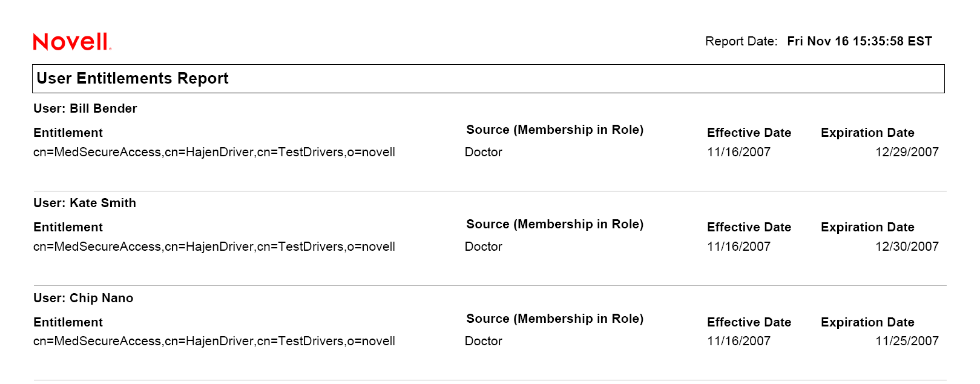Viewport: 980px width, 384px height.
Task: Select Chip Nano's entitlement DN text
Action: coord(214,341)
